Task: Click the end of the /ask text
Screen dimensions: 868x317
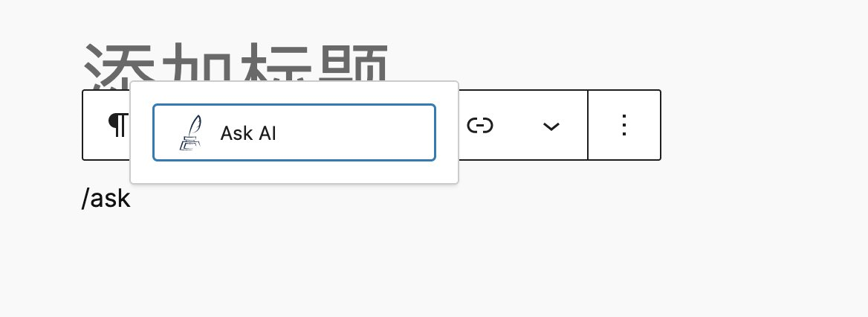Action: click(x=131, y=199)
